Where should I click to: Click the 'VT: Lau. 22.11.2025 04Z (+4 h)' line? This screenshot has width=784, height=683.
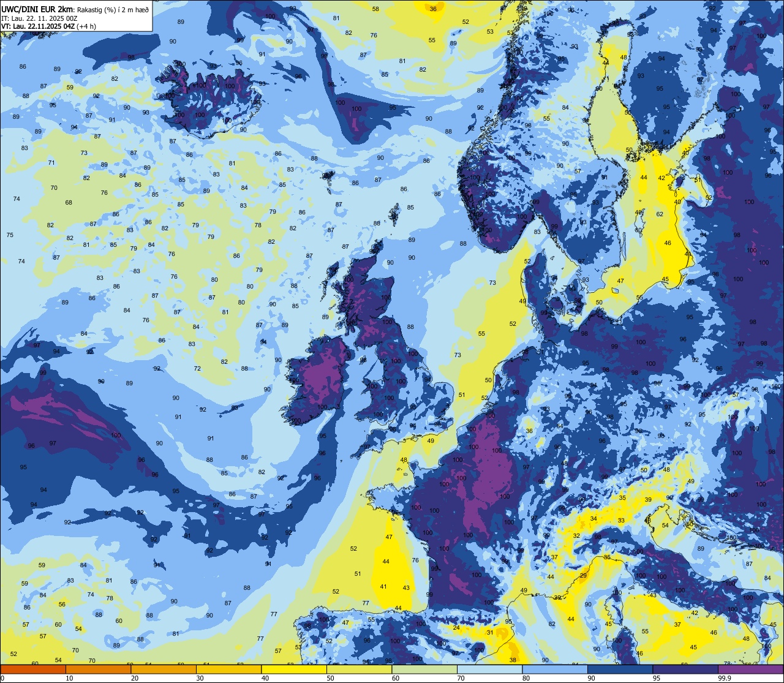[50, 26]
